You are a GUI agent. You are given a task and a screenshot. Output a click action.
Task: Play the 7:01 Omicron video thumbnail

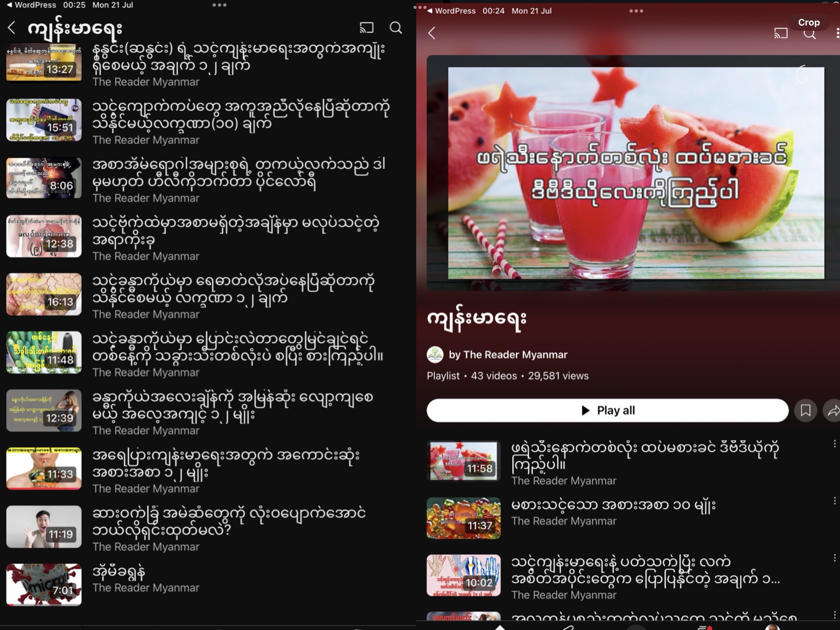click(x=44, y=584)
